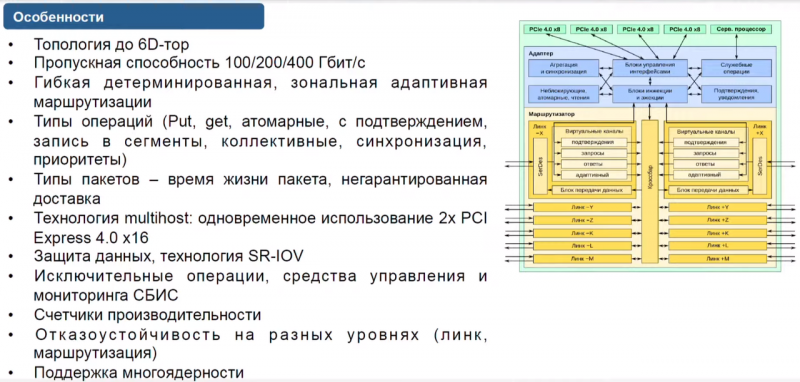The width and height of the screenshot is (800, 382).
Task: Click the 'Особенности' blue header banner
Action: coord(133,16)
